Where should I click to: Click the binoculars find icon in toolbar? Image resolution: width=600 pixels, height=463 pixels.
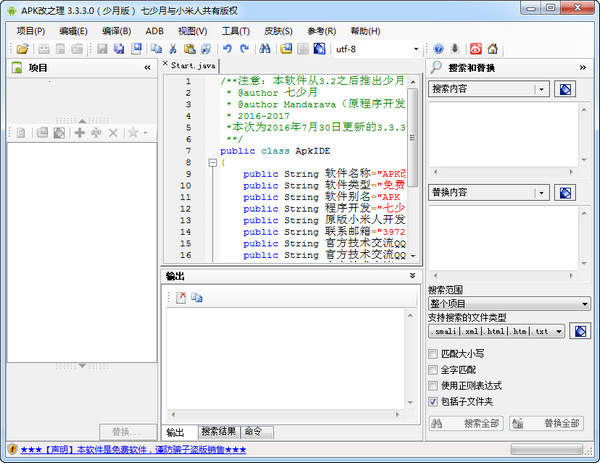(x=265, y=49)
